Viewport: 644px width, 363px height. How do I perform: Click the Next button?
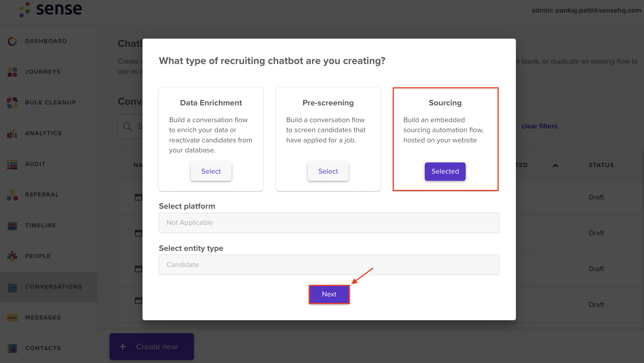click(329, 294)
